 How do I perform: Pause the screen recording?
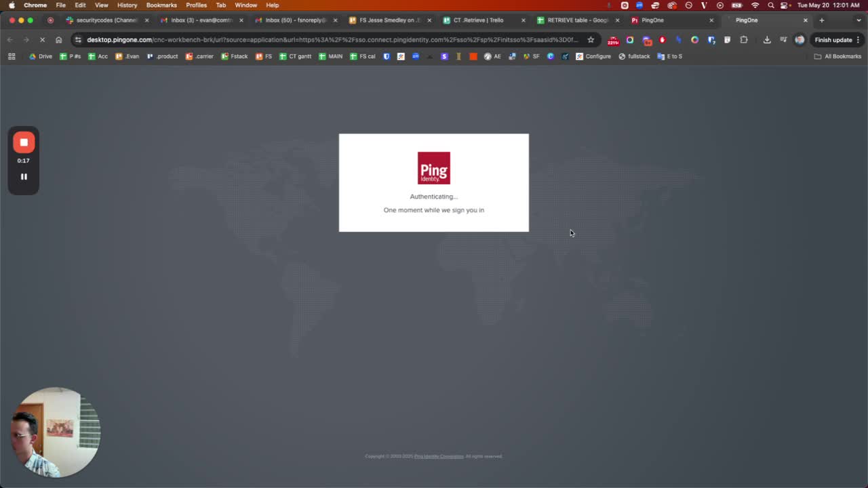coord(24,177)
